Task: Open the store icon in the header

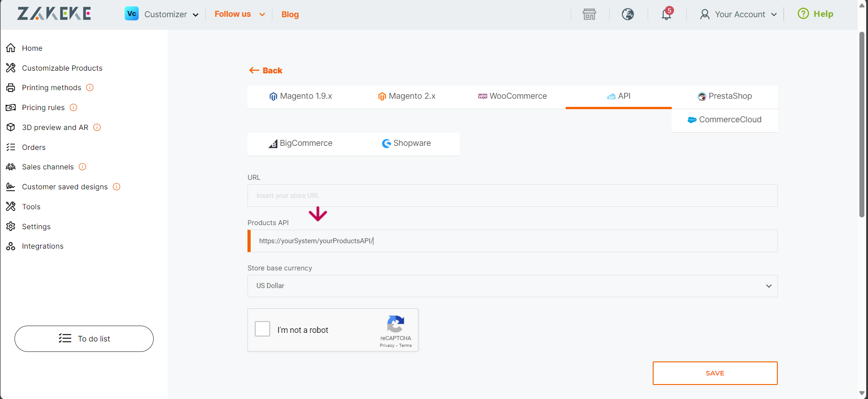Action: click(x=589, y=14)
